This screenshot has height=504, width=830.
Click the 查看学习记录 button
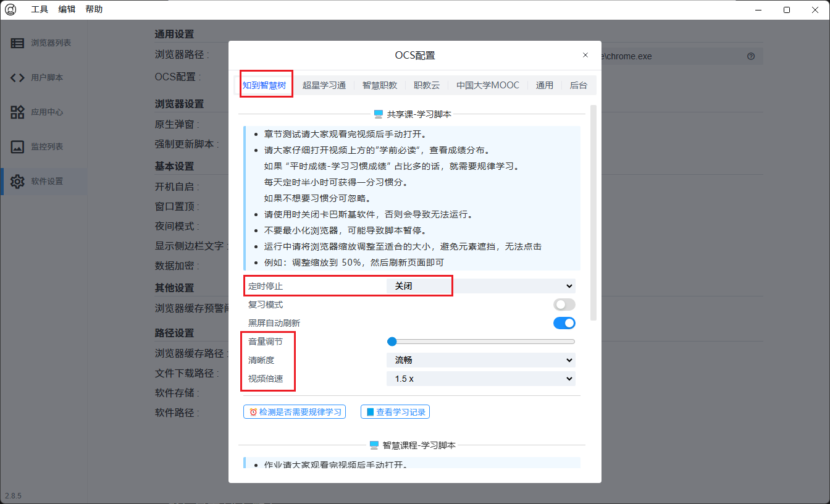point(395,412)
